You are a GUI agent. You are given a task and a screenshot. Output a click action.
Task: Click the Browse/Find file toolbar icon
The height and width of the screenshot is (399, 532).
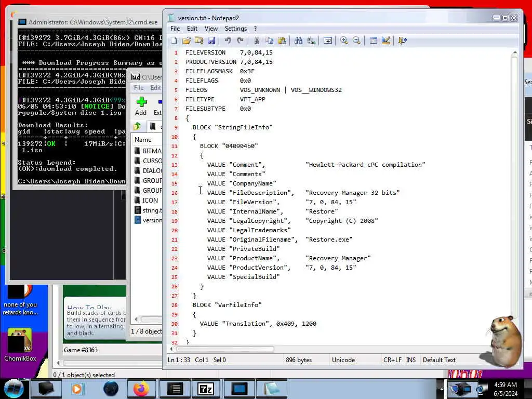click(x=199, y=41)
